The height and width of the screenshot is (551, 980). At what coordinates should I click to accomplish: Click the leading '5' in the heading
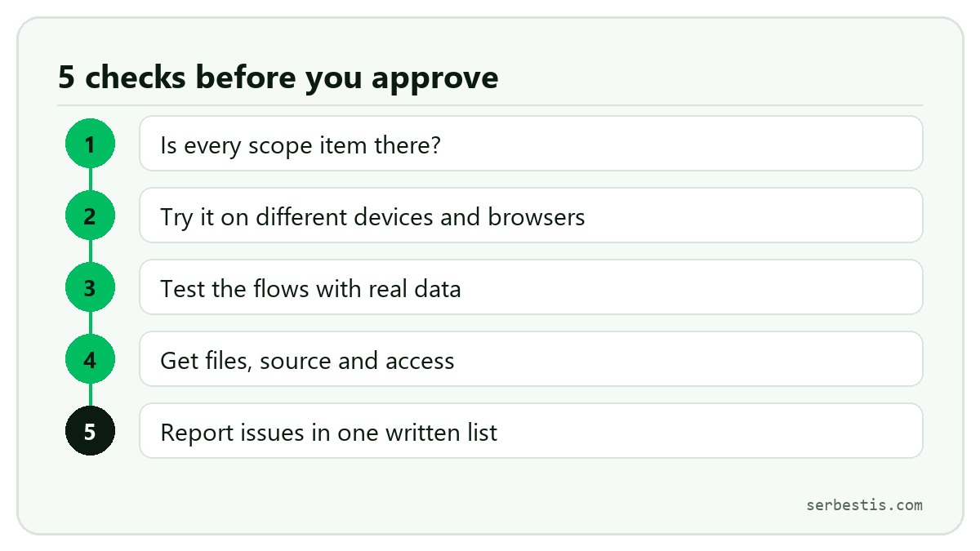67,78
